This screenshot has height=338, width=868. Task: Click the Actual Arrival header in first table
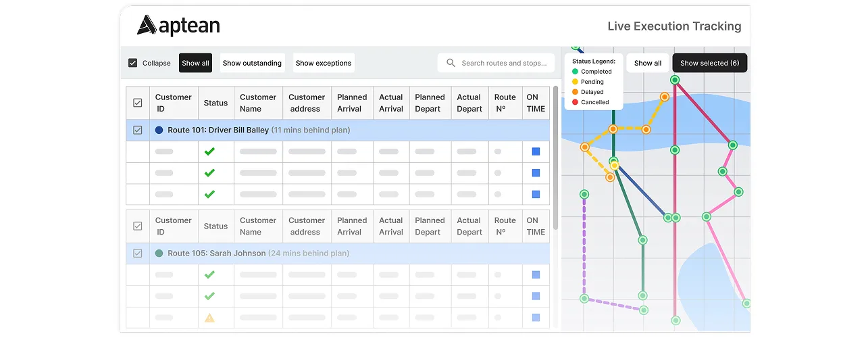click(391, 103)
